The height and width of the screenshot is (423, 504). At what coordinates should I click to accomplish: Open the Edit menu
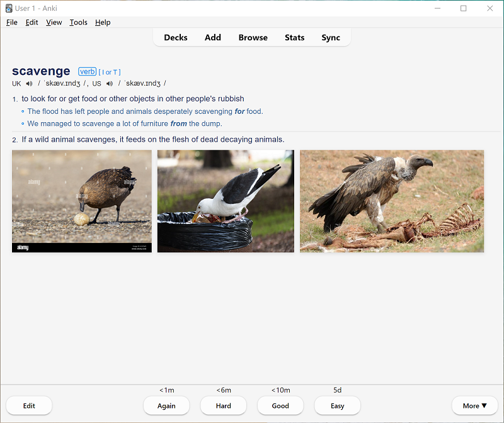(31, 22)
